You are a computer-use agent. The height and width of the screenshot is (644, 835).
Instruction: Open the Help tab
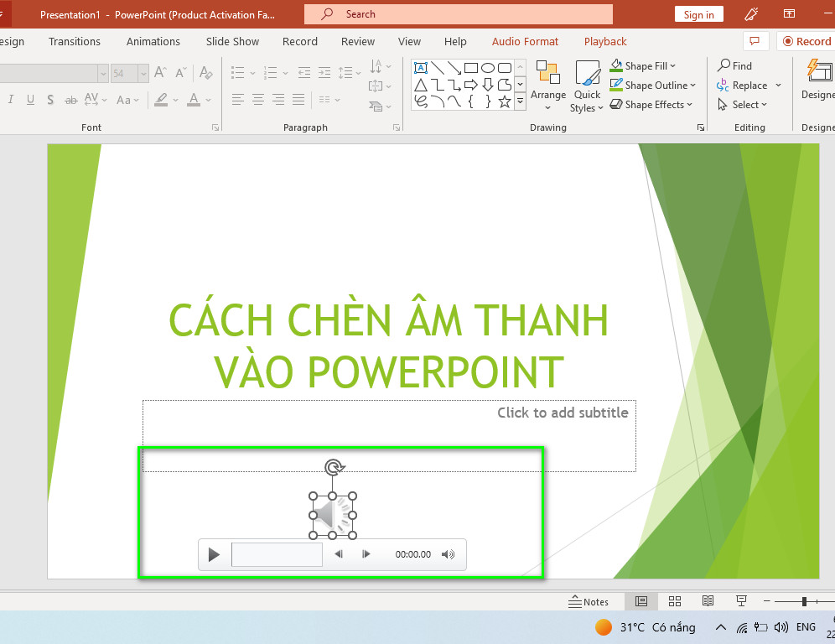455,42
